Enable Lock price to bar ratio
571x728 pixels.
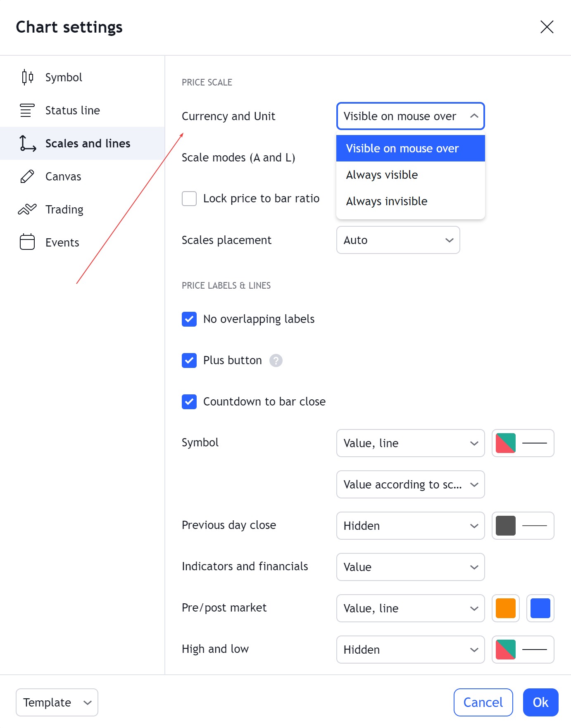click(189, 199)
